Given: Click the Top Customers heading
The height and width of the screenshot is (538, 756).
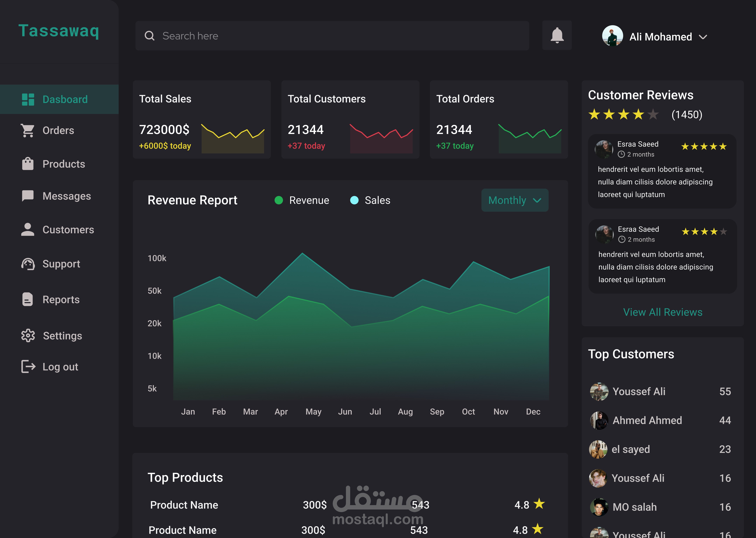Looking at the screenshot, I should pos(631,354).
